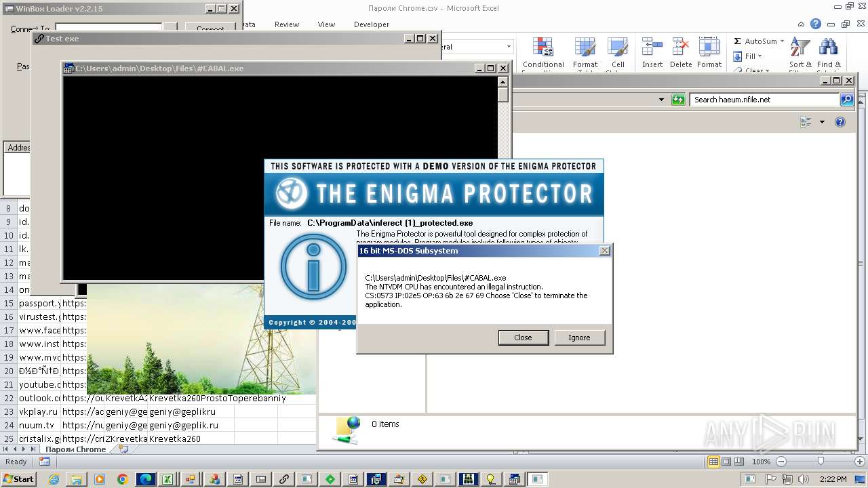868x488 pixels.
Task: Open Sort & Filter menu
Action: tap(800, 53)
